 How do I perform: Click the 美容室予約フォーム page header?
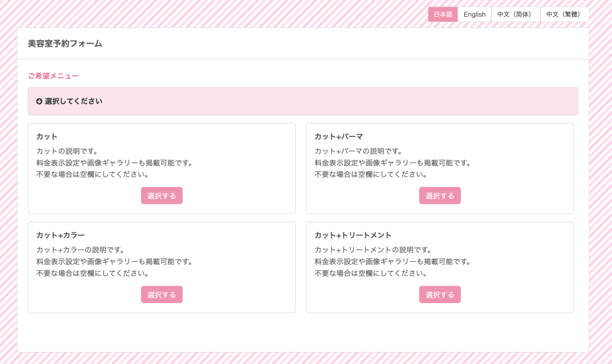[65, 44]
